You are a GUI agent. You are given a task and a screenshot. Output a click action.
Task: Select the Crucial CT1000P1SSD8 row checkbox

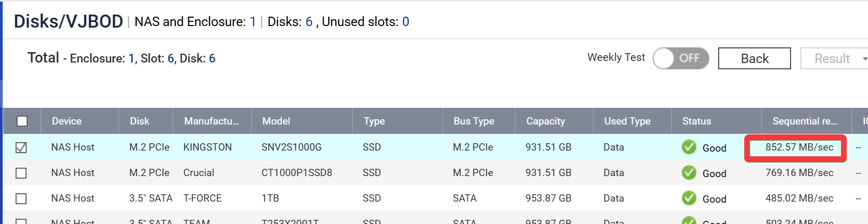[x=21, y=173]
